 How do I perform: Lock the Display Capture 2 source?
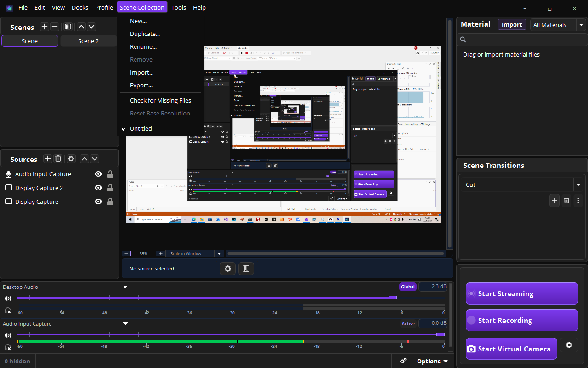tap(110, 188)
